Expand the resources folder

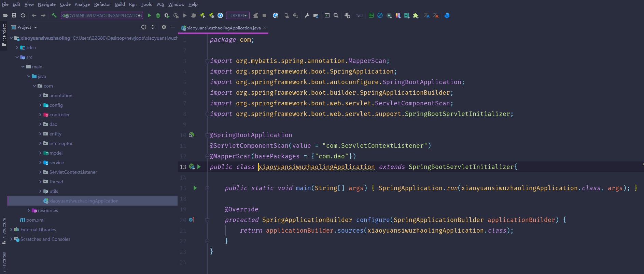29,210
